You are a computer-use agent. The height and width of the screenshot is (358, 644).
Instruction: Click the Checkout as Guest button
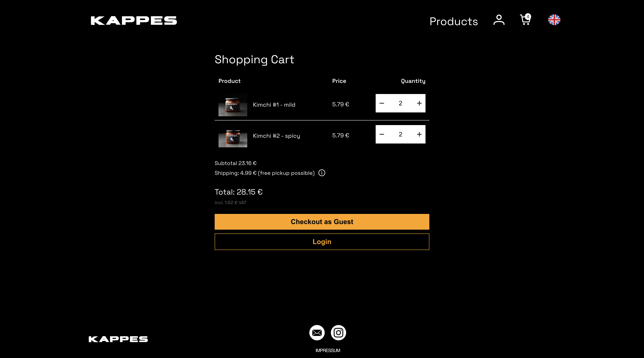click(x=322, y=222)
